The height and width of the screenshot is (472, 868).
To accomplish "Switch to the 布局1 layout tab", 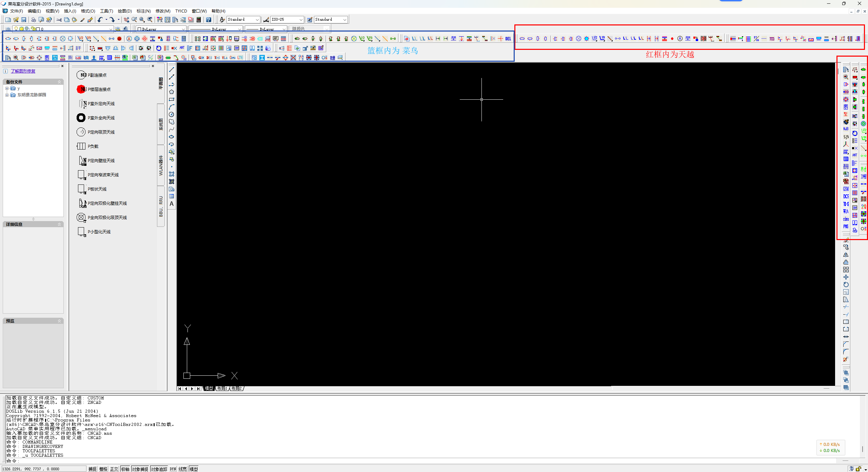I will pos(222,388).
